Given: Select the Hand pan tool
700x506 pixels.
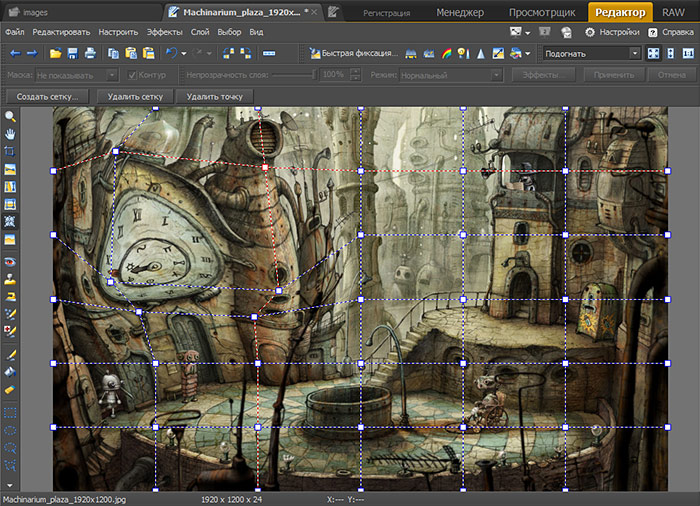Looking at the screenshot, I should coord(10,134).
